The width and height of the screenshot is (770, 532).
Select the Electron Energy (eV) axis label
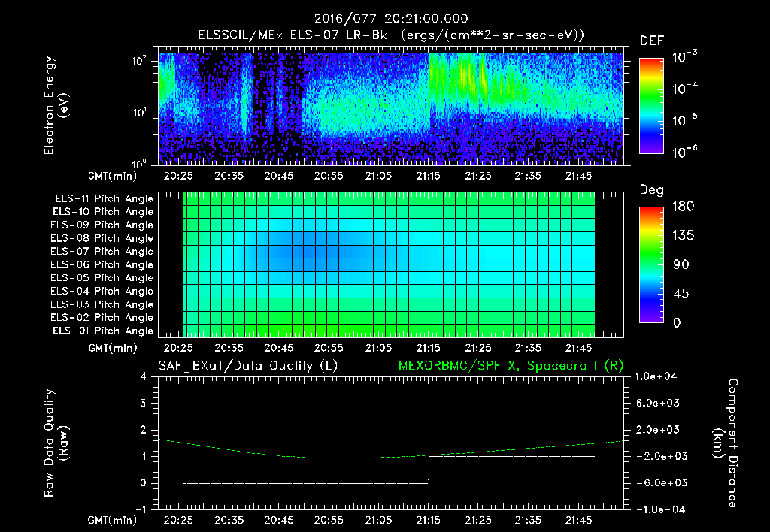56,106
